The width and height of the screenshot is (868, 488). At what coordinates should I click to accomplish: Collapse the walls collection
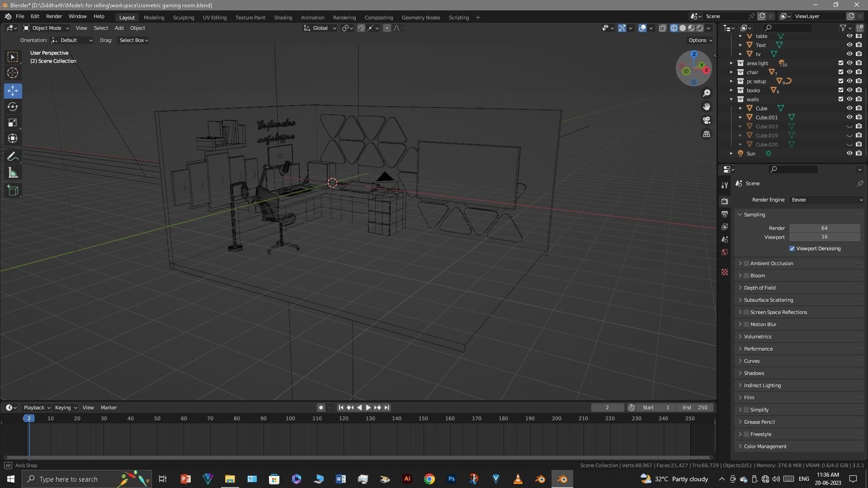tap(731, 99)
